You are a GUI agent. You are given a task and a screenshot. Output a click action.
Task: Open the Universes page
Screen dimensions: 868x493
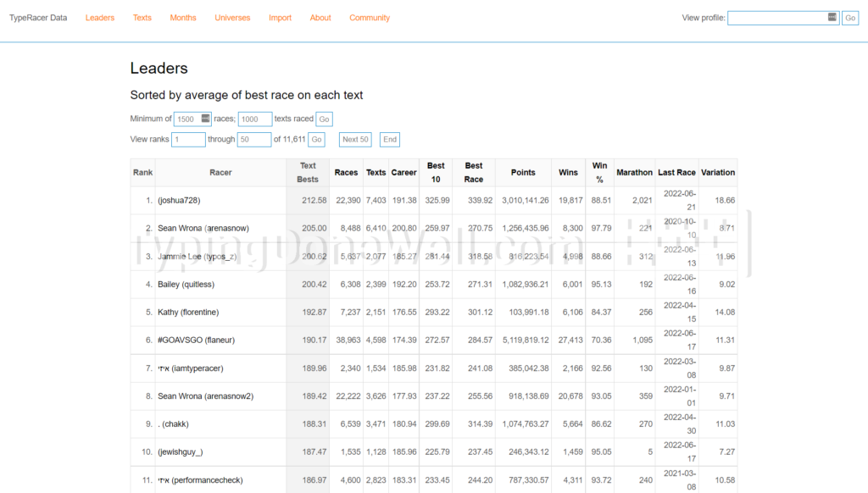232,18
